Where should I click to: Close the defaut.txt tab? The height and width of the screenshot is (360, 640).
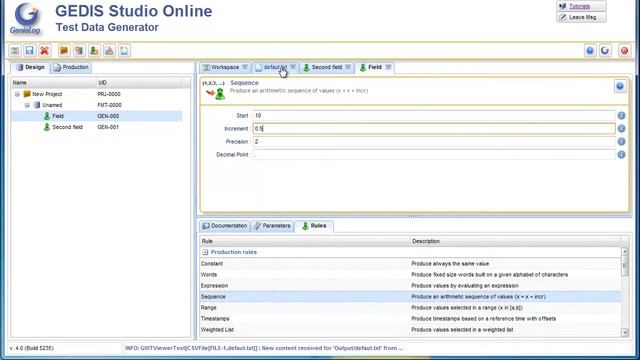click(x=293, y=67)
